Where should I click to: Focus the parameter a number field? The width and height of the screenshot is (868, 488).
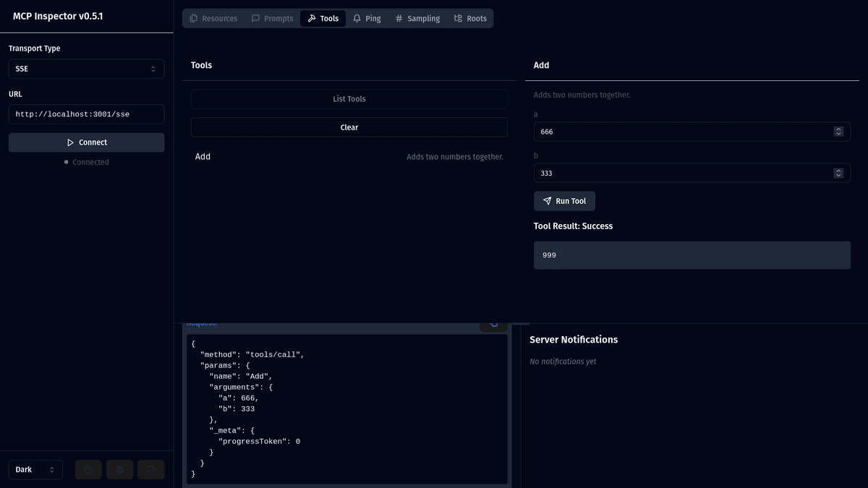(x=692, y=132)
